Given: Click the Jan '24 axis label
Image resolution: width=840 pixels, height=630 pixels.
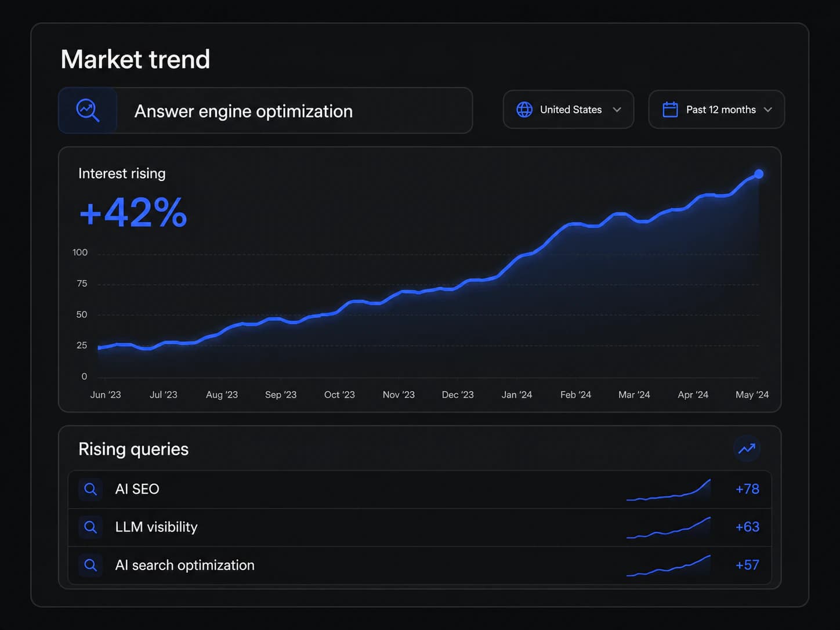Looking at the screenshot, I should tap(516, 394).
